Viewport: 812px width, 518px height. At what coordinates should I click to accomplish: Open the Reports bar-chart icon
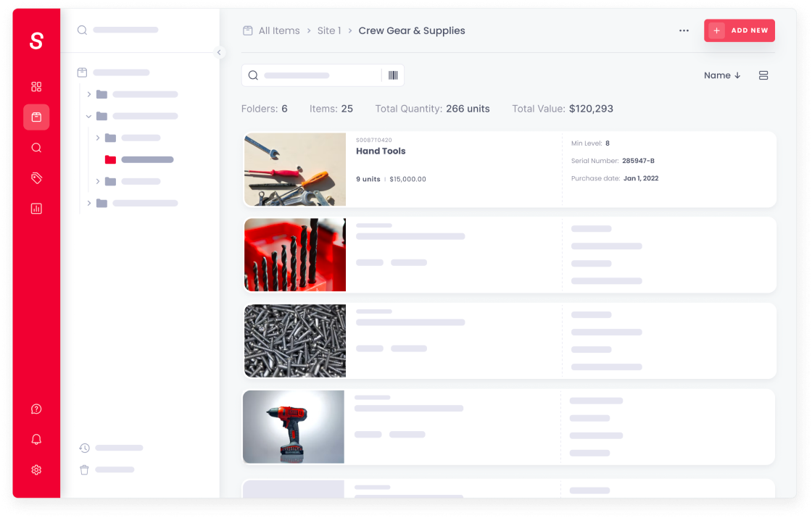[36, 208]
